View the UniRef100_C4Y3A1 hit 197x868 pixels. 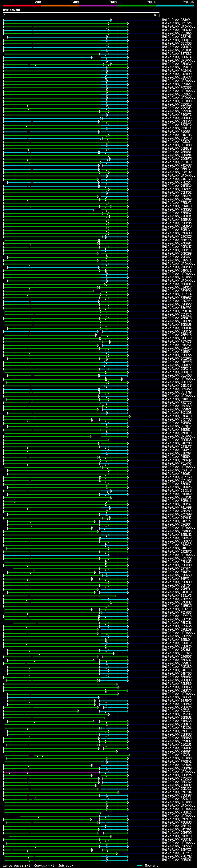(x=177, y=829)
